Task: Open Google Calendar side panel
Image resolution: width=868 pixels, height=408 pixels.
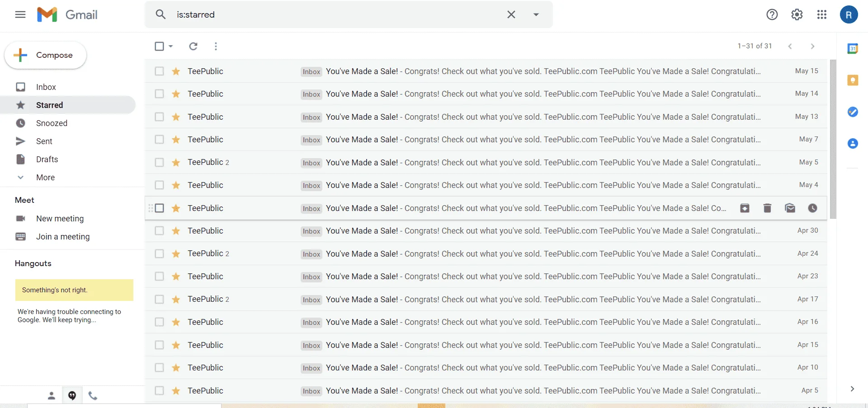Action: click(x=853, y=48)
